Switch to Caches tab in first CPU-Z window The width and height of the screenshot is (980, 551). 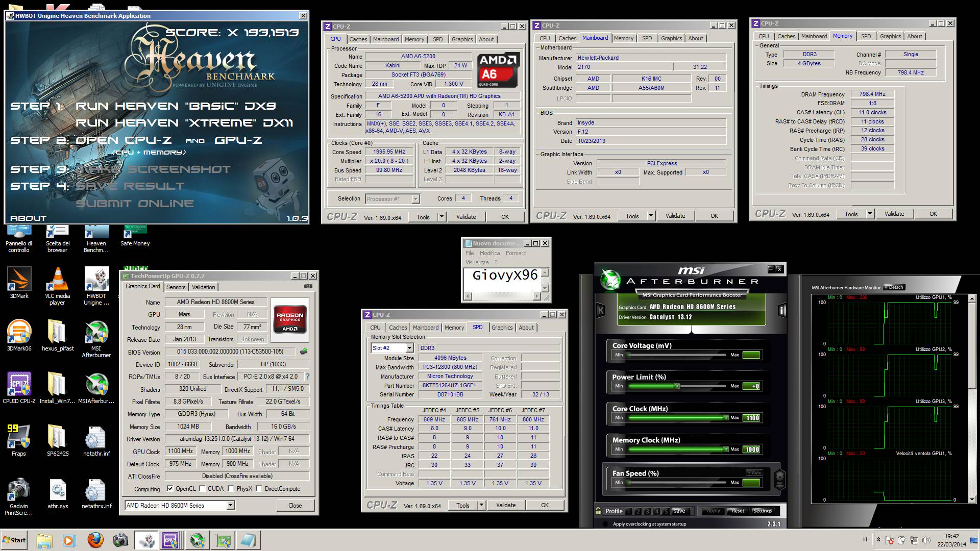358,39
